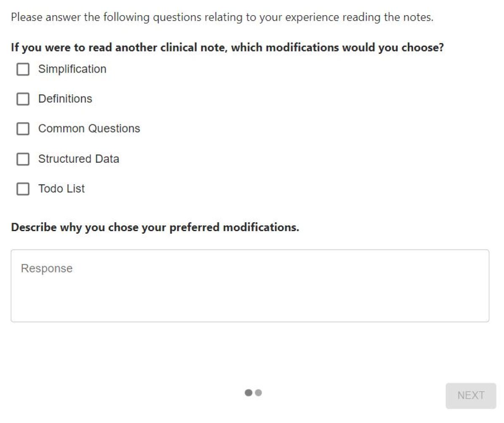Click the 'Describe why you chose' heading

pos(155,227)
